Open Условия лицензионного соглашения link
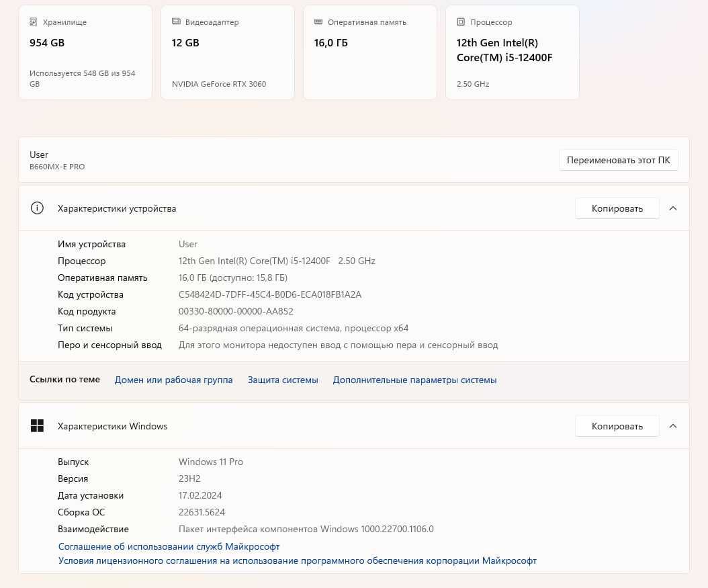708x588 pixels. coord(297,560)
